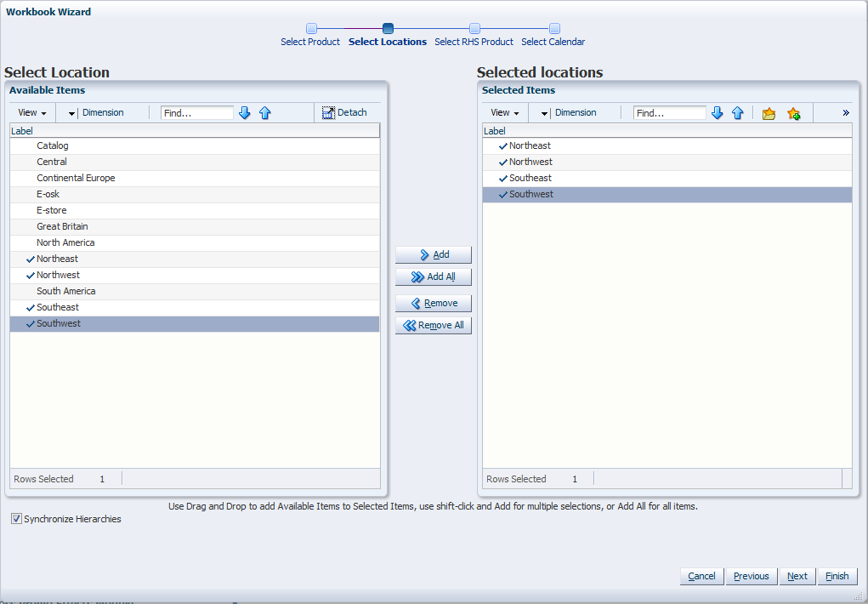Click the Remove All button
Image resolution: width=868 pixels, height=604 pixels.
coord(434,325)
